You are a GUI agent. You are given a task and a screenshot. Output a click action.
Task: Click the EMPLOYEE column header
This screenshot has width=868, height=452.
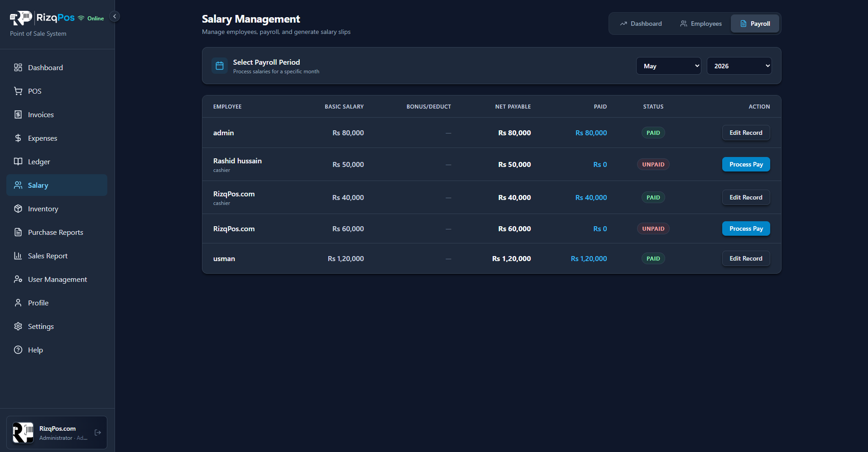click(x=227, y=107)
